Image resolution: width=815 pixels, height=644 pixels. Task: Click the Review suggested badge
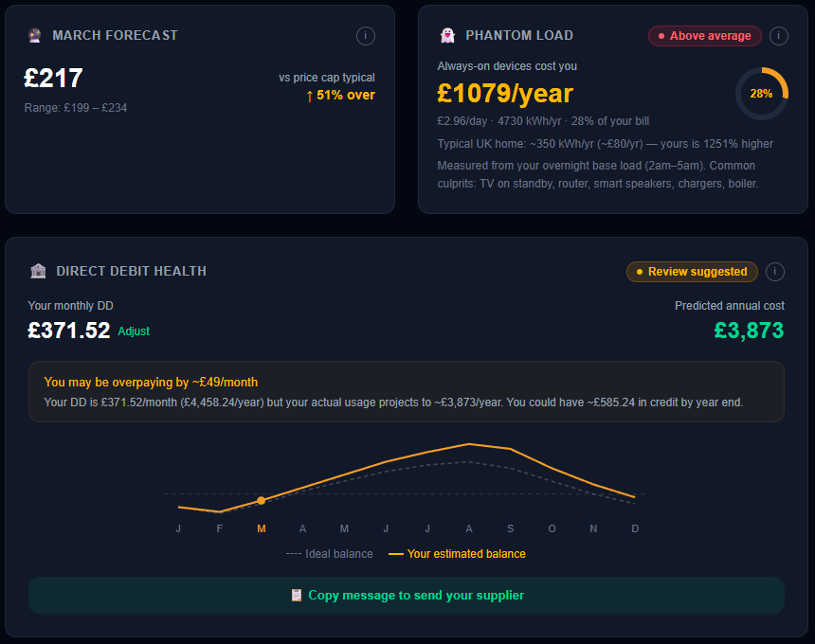click(x=692, y=272)
